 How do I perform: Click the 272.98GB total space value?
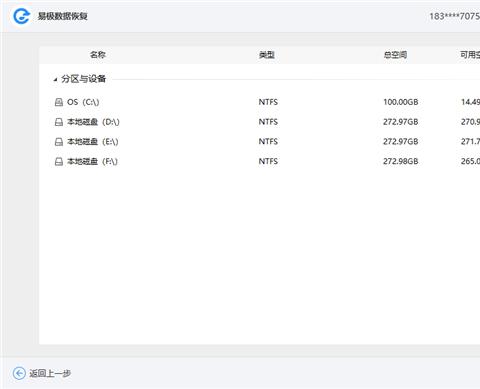pyautogui.click(x=401, y=161)
